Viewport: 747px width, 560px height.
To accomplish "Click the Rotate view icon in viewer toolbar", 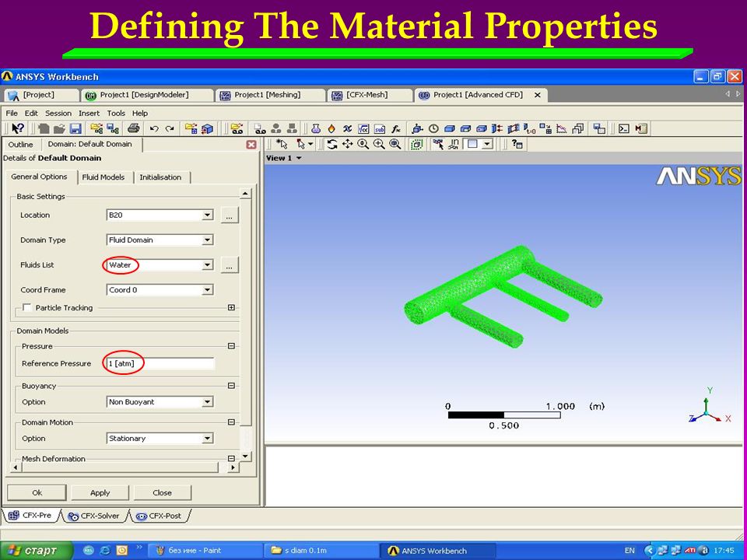I will tap(332, 144).
